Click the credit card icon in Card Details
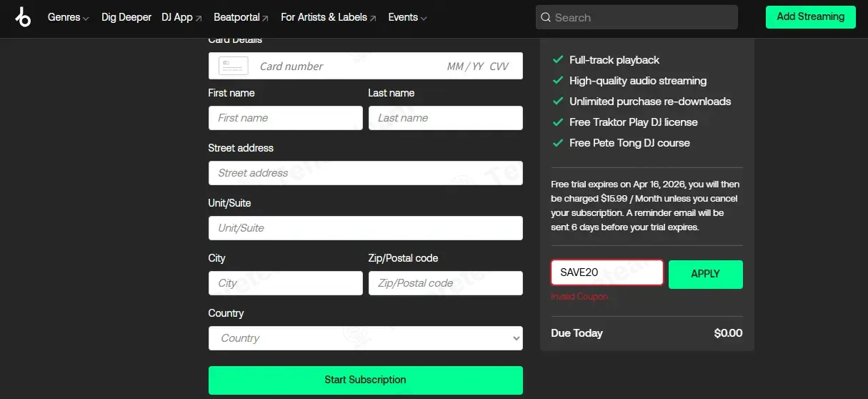Screen dimensions: 868x399 point(234,66)
